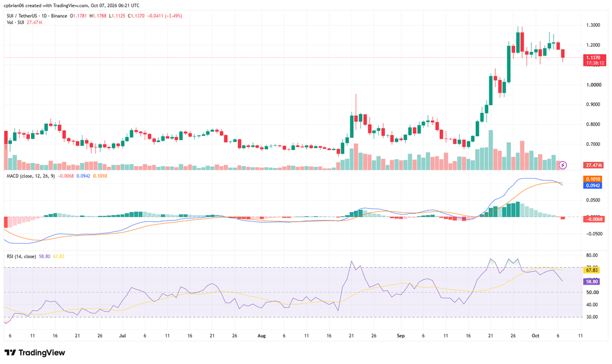Click the 80.00 RSI axis label
Screen dimensions: 612x364
(x=592, y=256)
